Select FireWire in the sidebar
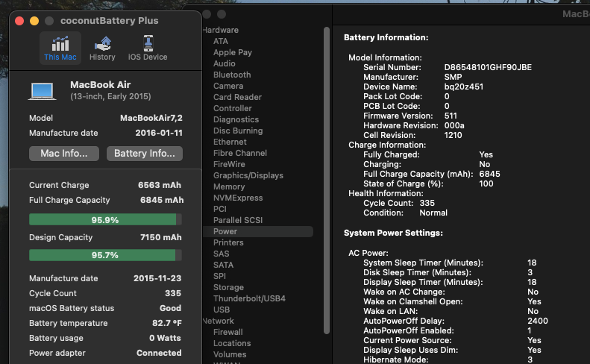Viewport: 590px width, 364px height. tap(229, 164)
